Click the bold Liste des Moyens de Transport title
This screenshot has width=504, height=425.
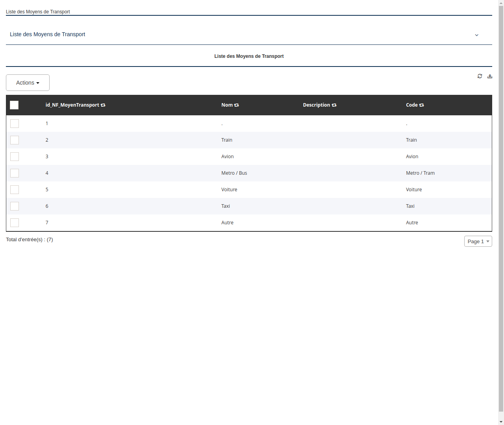click(x=249, y=56)
